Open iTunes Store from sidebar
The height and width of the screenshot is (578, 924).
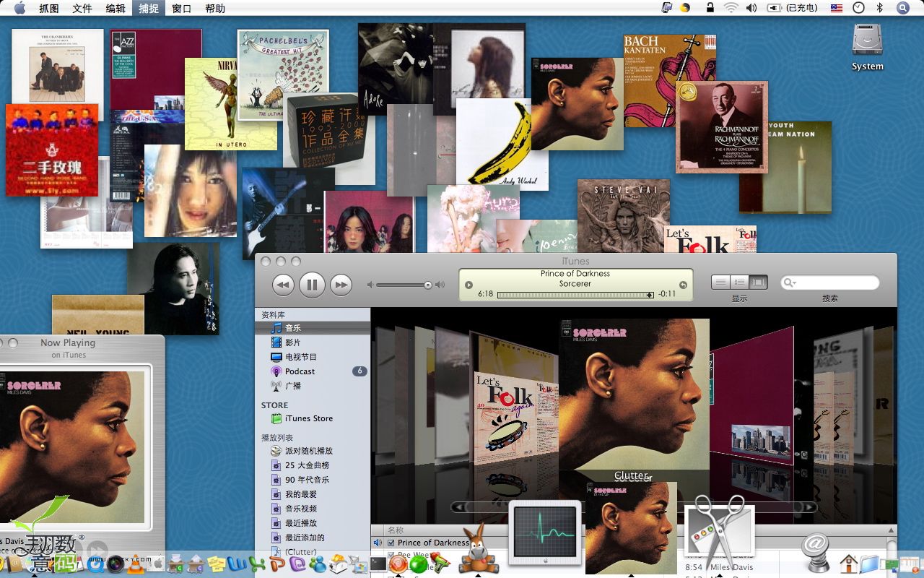(313, 418)
